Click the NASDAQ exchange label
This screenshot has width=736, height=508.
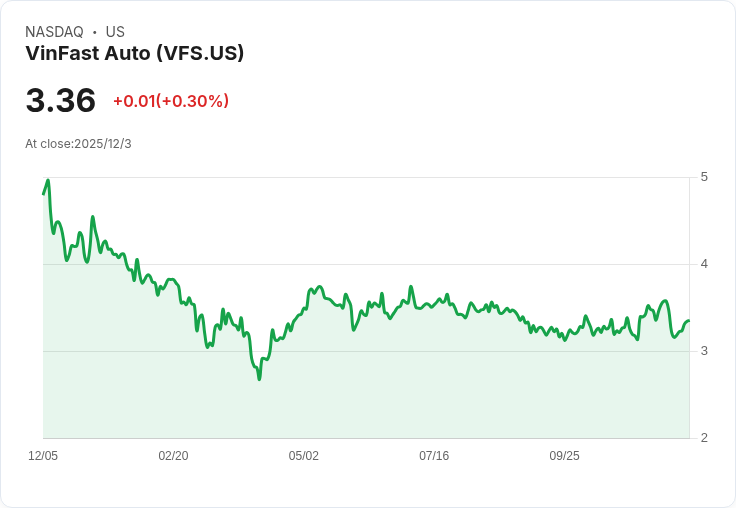[x=54, y=32]
